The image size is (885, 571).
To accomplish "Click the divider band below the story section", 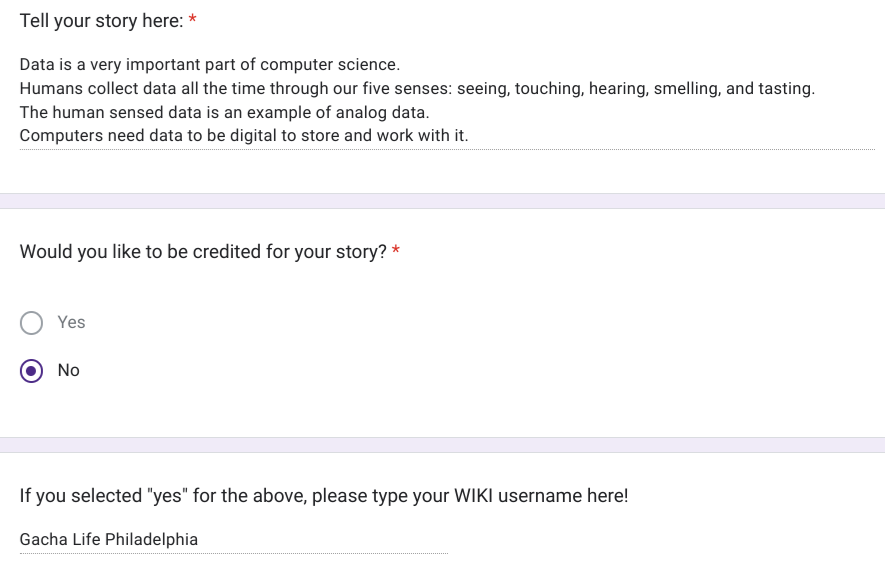I will pos(442,201).
